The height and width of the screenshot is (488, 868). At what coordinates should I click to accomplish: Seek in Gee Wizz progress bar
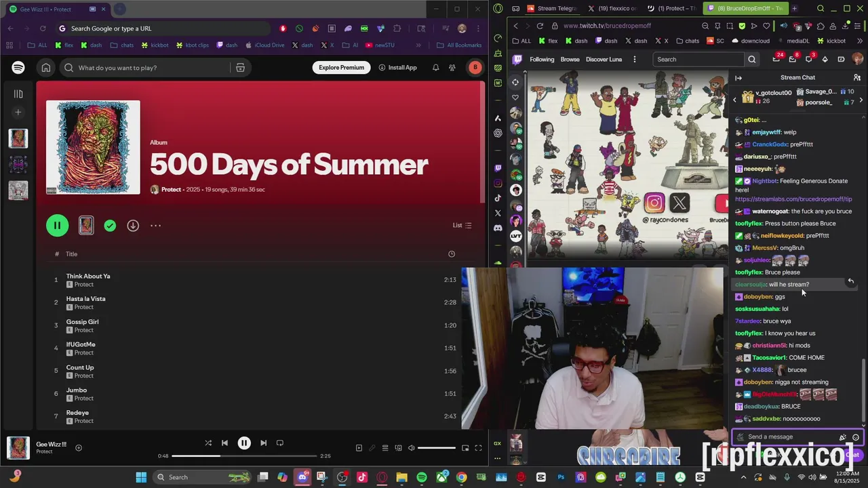(x=244, y=456)
